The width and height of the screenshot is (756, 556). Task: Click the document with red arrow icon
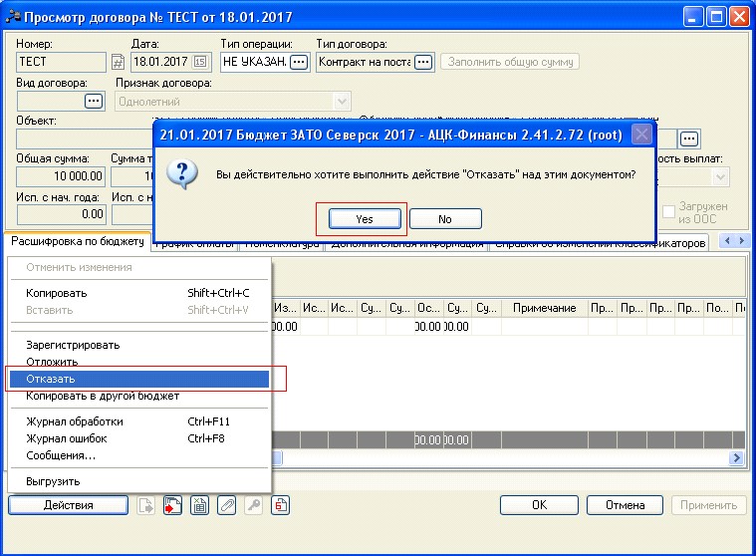tap(173, 505)
